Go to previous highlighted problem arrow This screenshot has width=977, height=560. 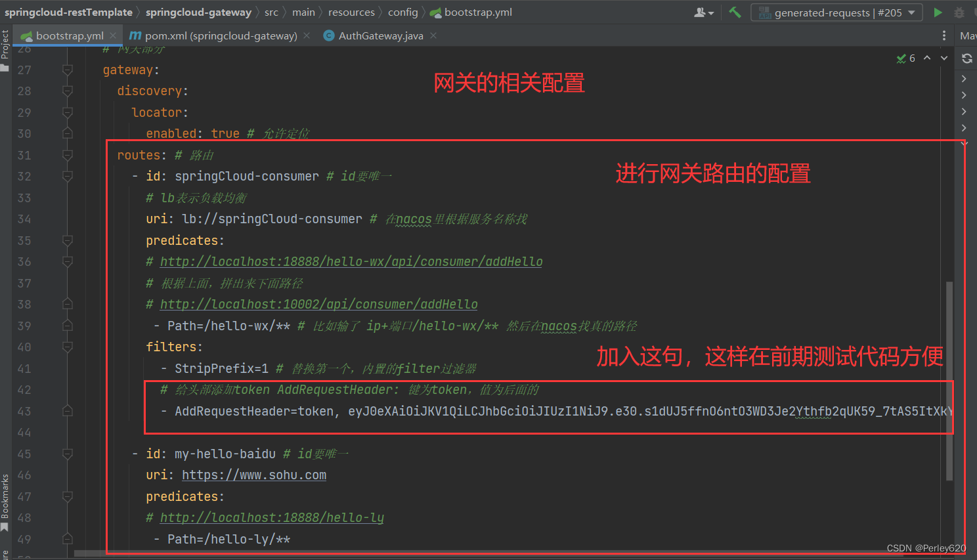pyautogui.click(x=927, y=58)
